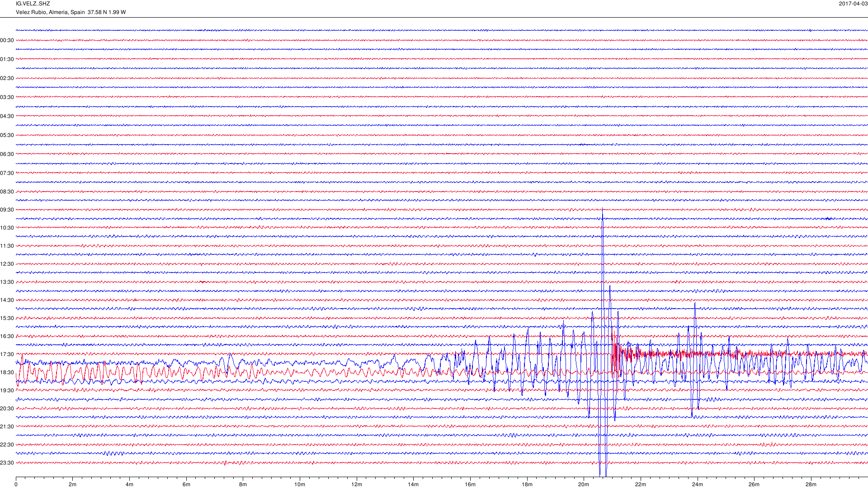This screenshot has height=488, width=868.
Task: Click the Velez Rubio station location text
Action: pyautogui.click(x=71, y=12)
